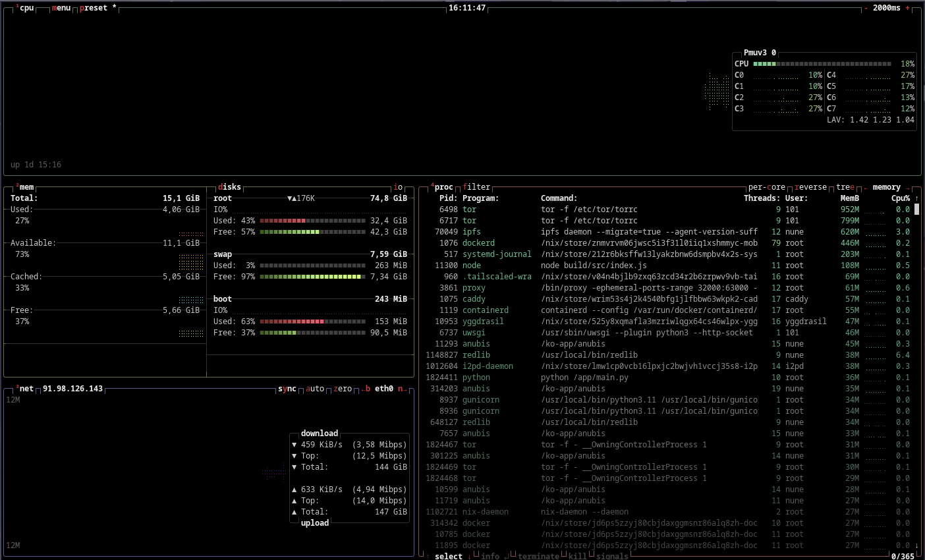Click the swap Free 97% bar
Viewport: 925px width, 560px height.
[312, 277]
